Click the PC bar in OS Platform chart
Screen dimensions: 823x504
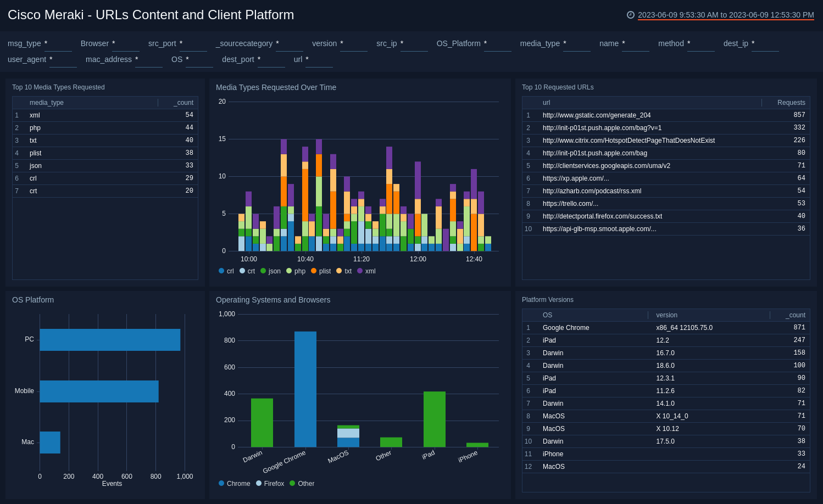(x=110, y=340)
